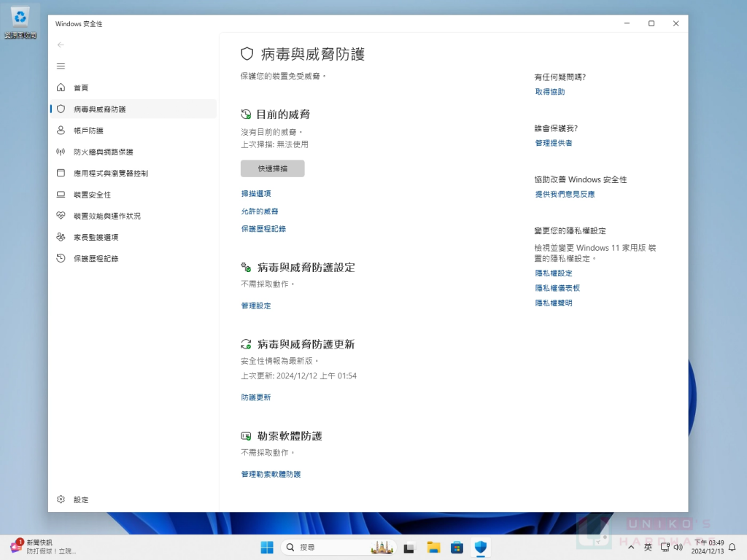
Task: Click the gear icon for 設定
Action: [x=61, y=499]
